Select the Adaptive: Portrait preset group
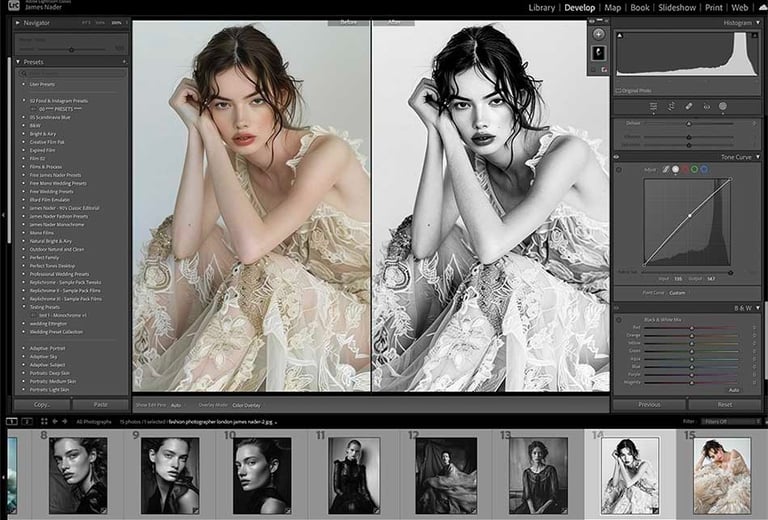The image size is (768, 520). (47, 348)
